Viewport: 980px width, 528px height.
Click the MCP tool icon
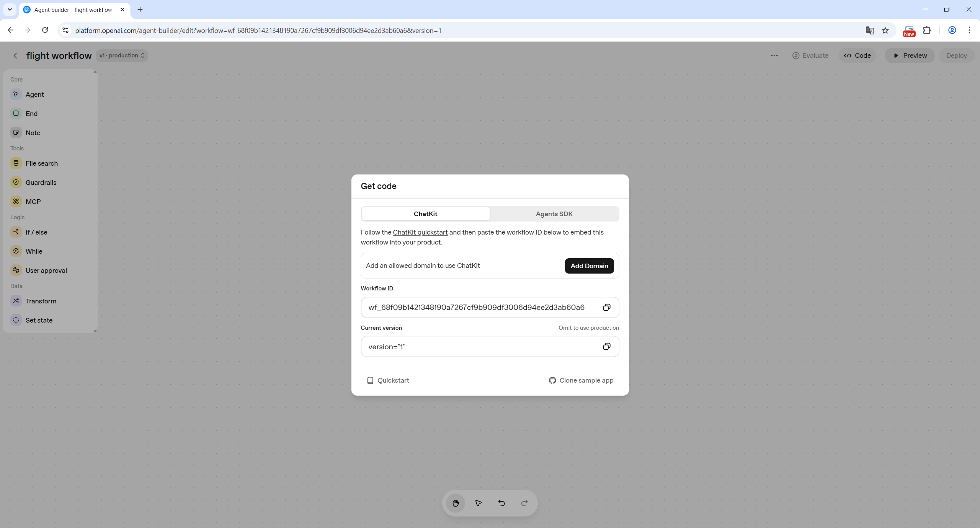pyautogui.click(x=16, y=201)
